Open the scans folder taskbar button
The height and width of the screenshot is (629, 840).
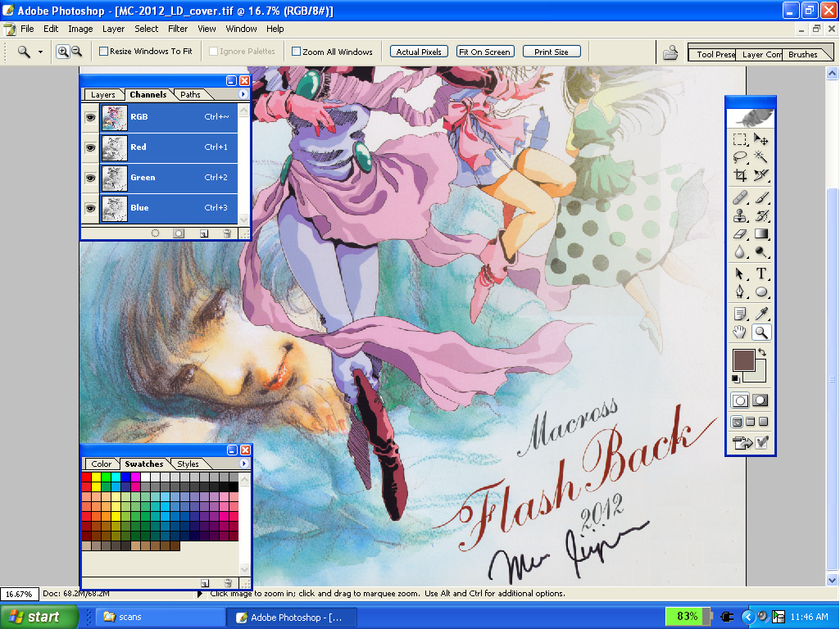point(161,618)
